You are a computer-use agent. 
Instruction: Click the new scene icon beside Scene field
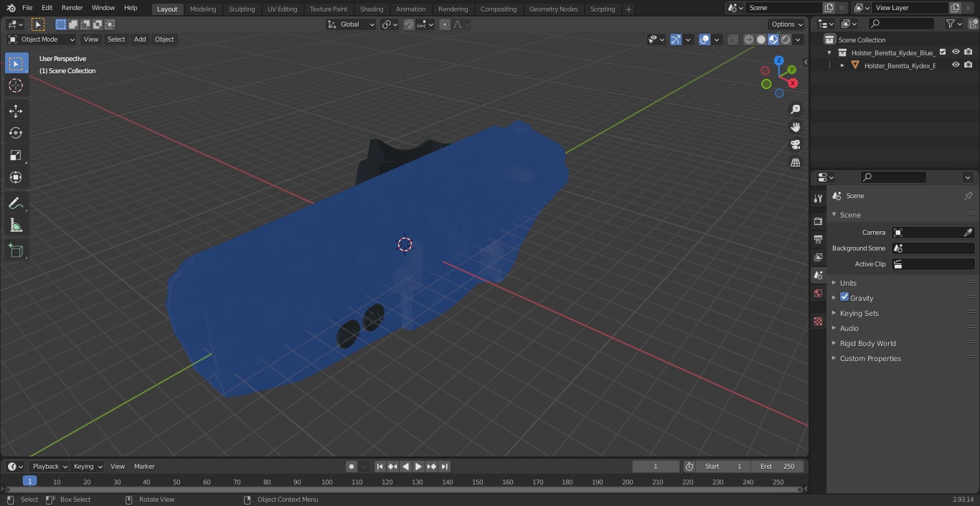click(829, 8)
